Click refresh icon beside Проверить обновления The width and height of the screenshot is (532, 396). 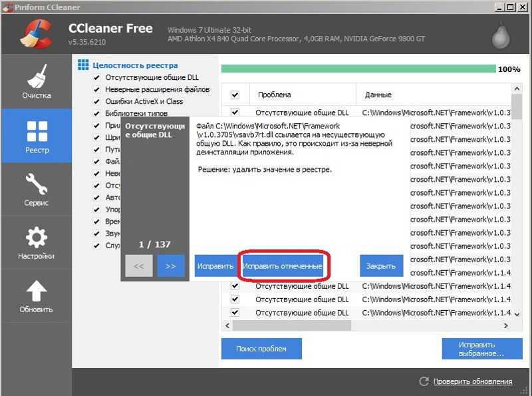pyautogui.click(x=424, y=381)
